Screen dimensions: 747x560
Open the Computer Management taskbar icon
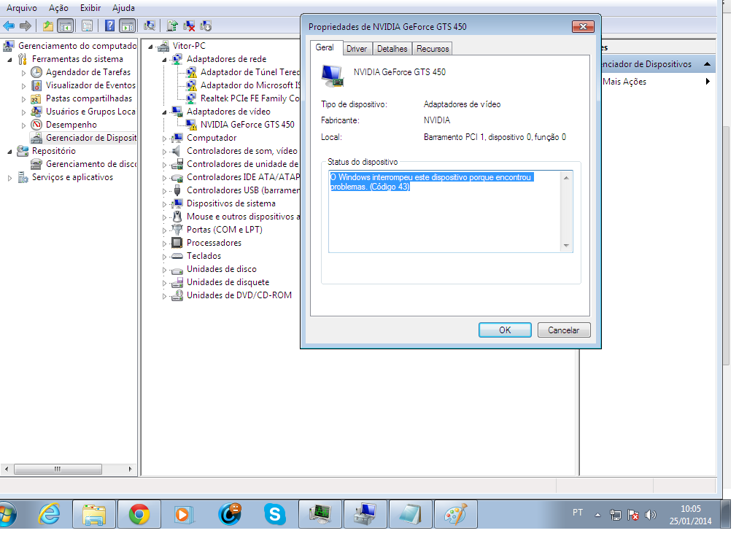coord(365,514)
